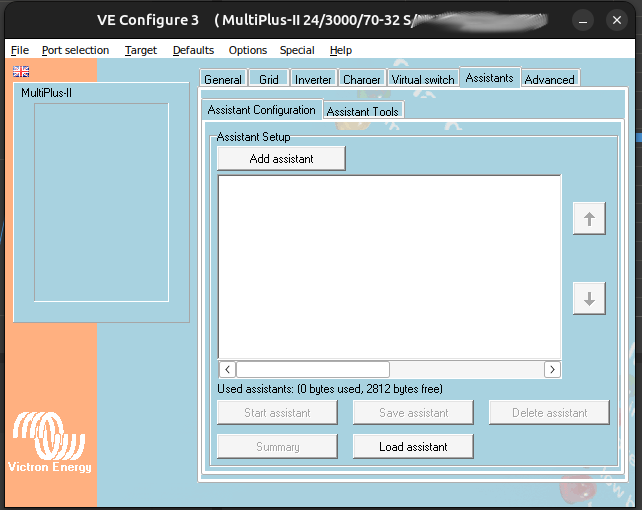Image resolution: width=642 pixels, height=510 pixels.
Task: Move assistant up with the arrow button
Action: 589,219
